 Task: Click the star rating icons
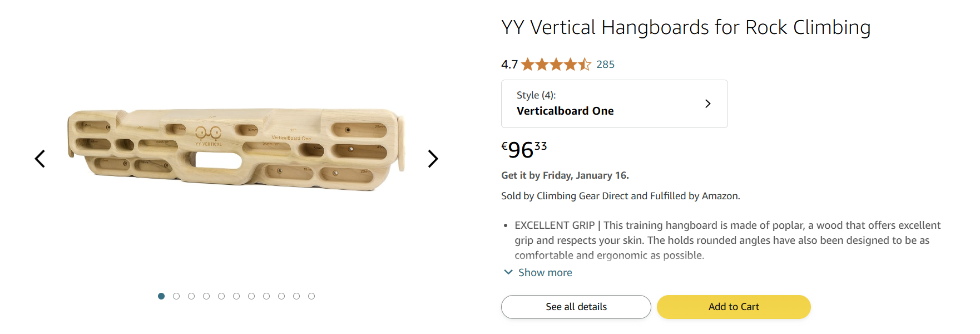(556, 65)
